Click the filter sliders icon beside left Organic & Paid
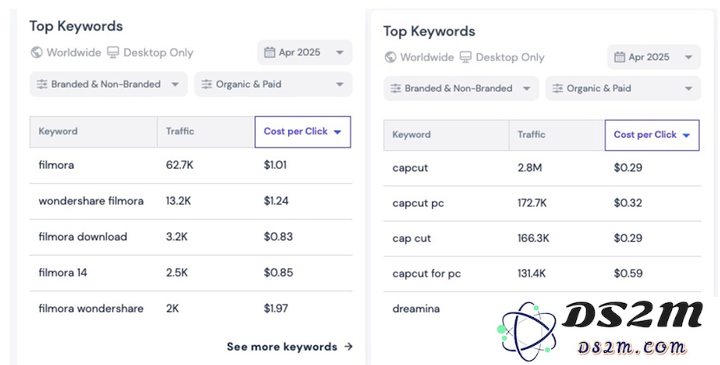Screen dimensions: 720x365 pyautogui.click(x=207, y=84)
